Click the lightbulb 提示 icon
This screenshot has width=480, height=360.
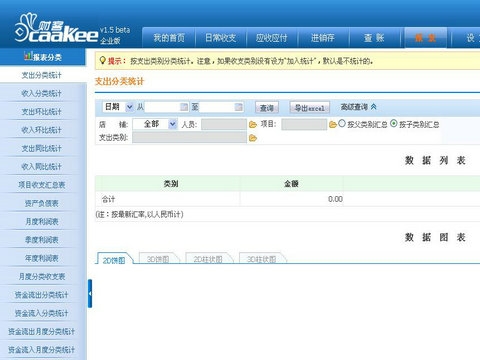(x=103, y=61)
